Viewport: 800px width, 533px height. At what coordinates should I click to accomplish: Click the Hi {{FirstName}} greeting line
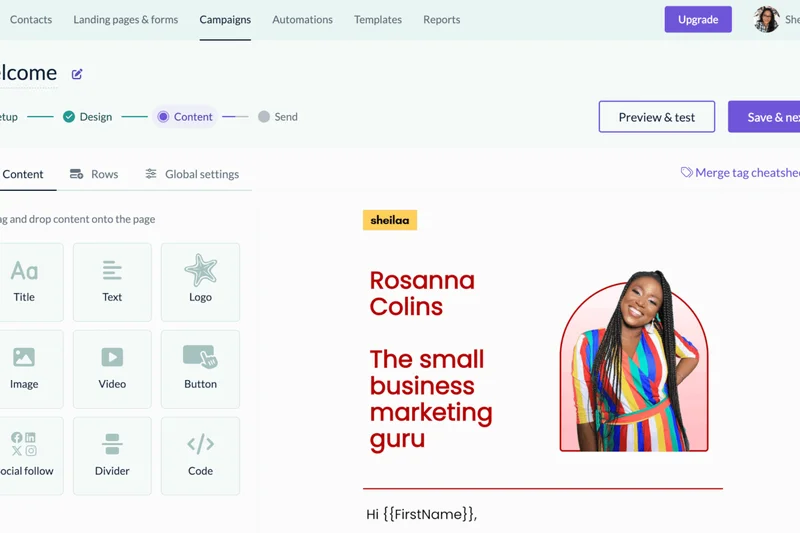point(421,514)
